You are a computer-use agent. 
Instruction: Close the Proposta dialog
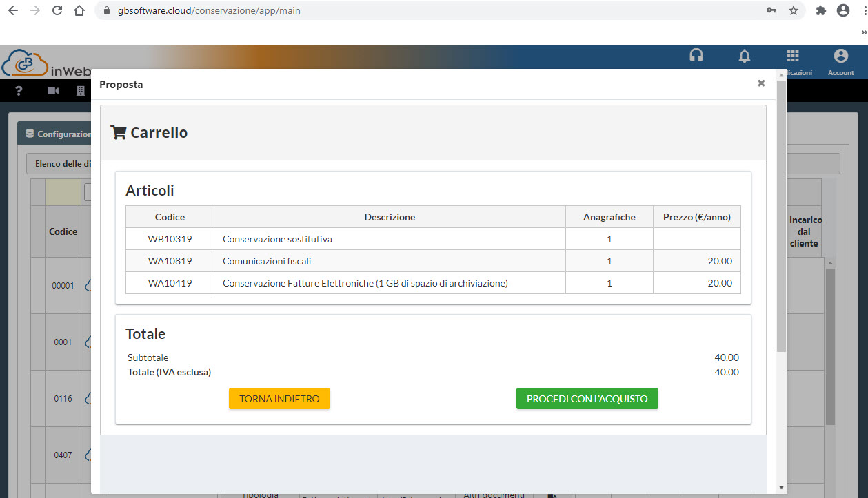pyautogui.click(x=761, y=83)
